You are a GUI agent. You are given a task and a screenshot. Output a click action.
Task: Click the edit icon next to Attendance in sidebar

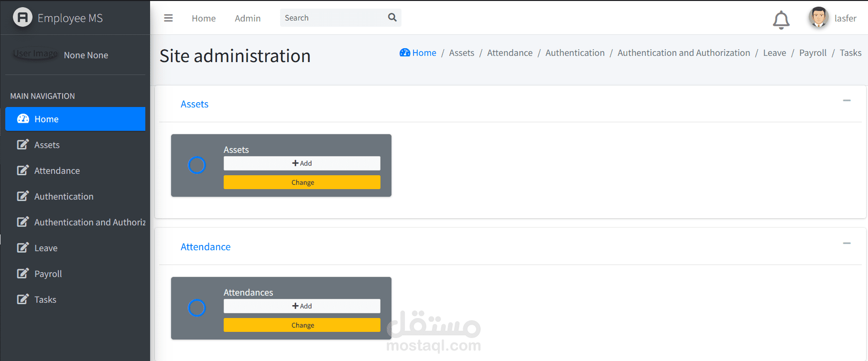tap(23, 170)
